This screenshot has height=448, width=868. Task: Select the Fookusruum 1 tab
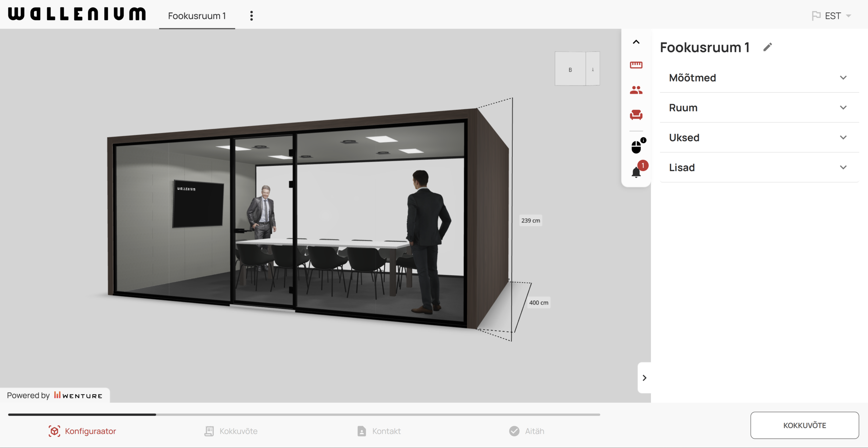click(x=197, y=16)
